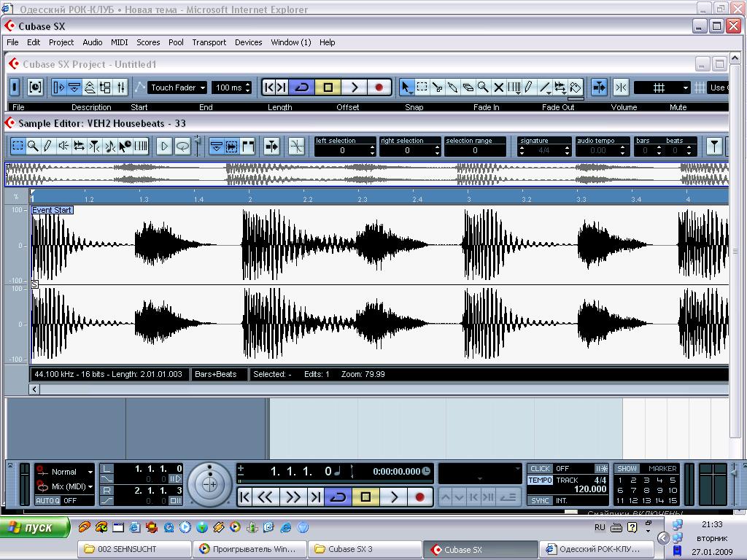Image resolution: width=747 pixels, height=560 pixels.
Task: Click Fast Forward in the transport panel
Action: 293,497
